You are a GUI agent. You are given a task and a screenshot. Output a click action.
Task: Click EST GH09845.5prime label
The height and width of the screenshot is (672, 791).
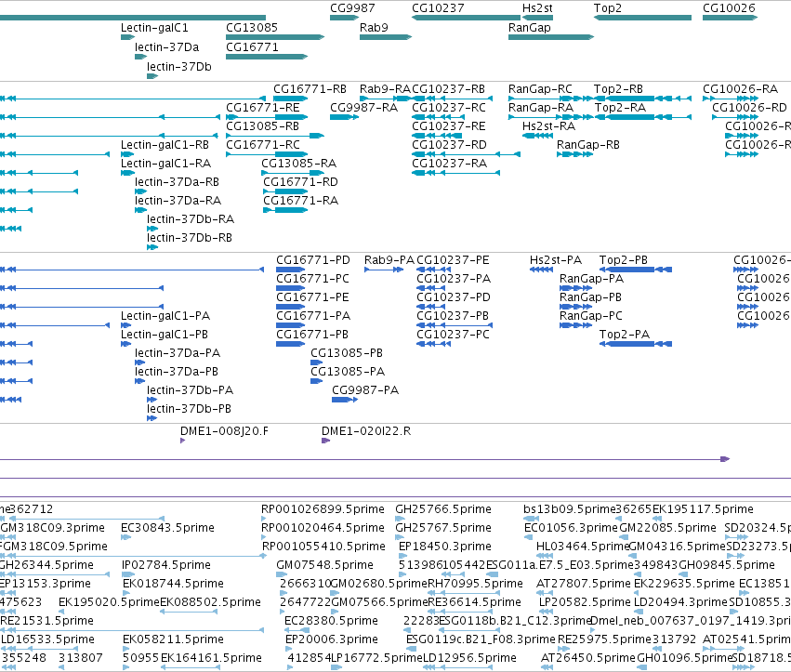727,565
